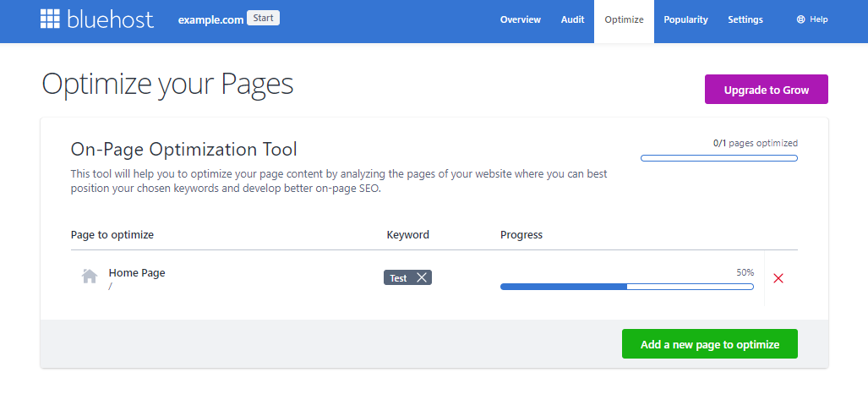This screenshot has height=400, width=868.
Task: Click Add a new page to optimize
Action: coord(709,344)
